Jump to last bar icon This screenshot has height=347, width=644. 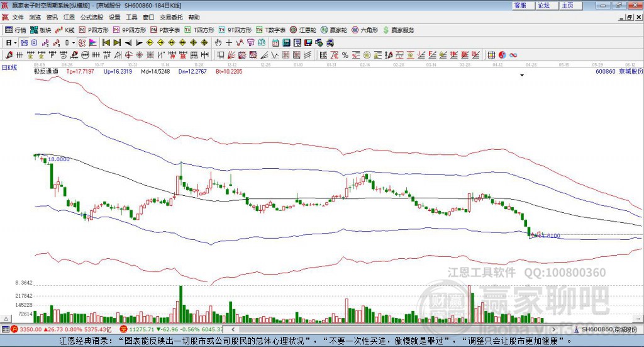(117, 43)
